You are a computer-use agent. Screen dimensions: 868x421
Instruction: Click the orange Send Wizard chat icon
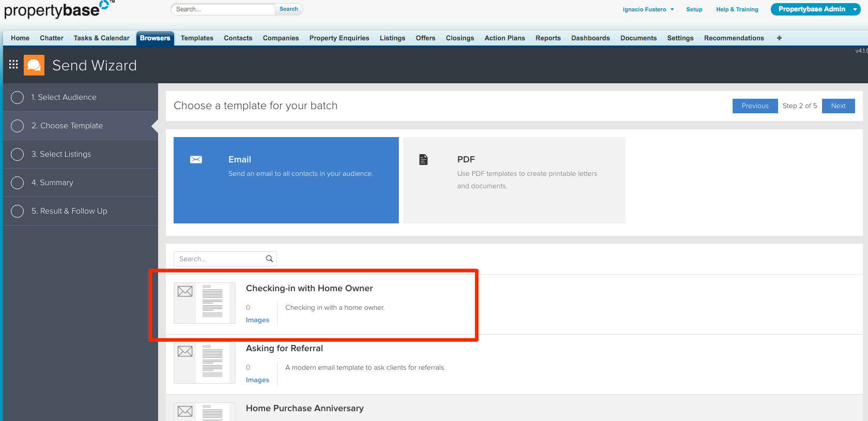tap(34, 65)
